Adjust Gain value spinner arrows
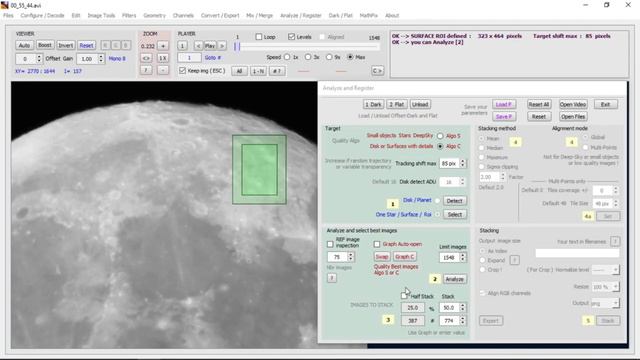This screenshot has height=360, width=640. click(x=101, y=59)
